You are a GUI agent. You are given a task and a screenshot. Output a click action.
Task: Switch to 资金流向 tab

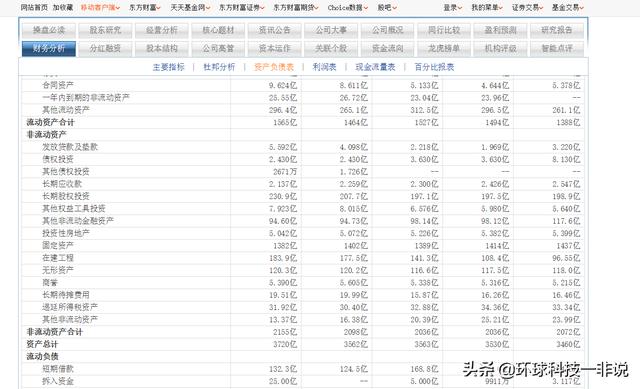click(x=387, y=49)
